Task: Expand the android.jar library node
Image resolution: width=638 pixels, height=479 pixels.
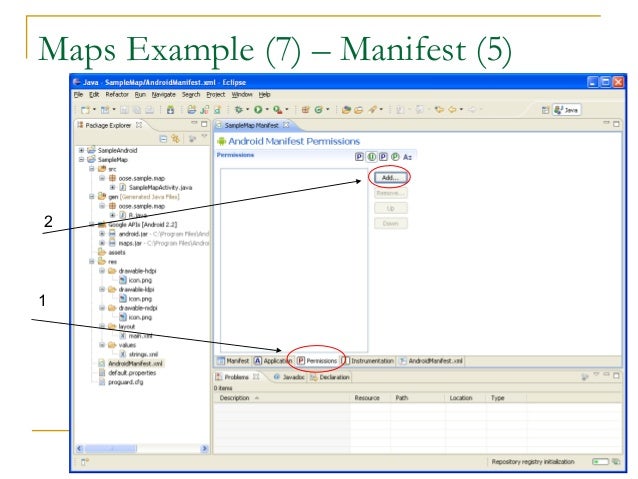Action: tap(102, 234)
